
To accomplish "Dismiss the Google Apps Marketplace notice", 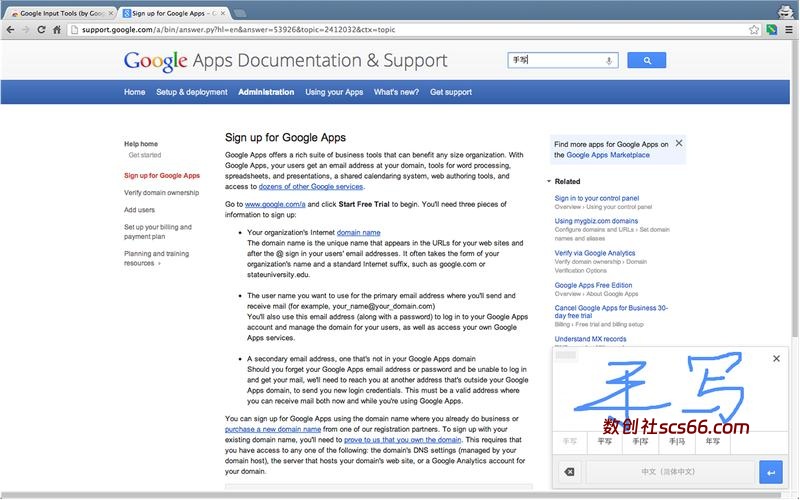I will [x=679, y=144].
